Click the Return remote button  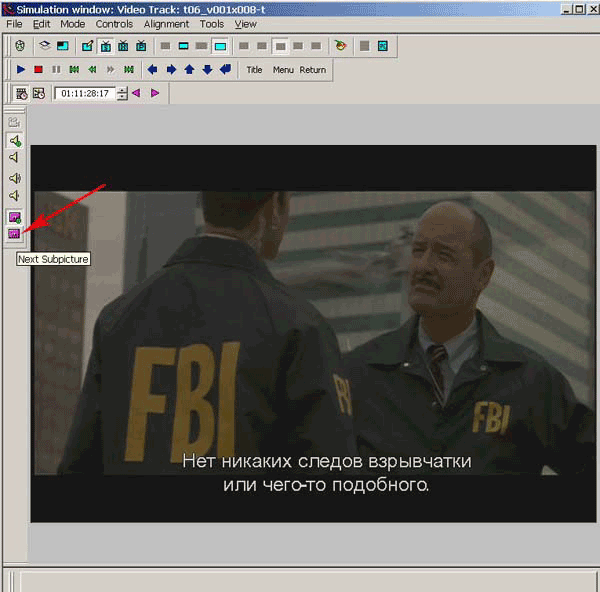pyautogui.click(x=313, y=70)
